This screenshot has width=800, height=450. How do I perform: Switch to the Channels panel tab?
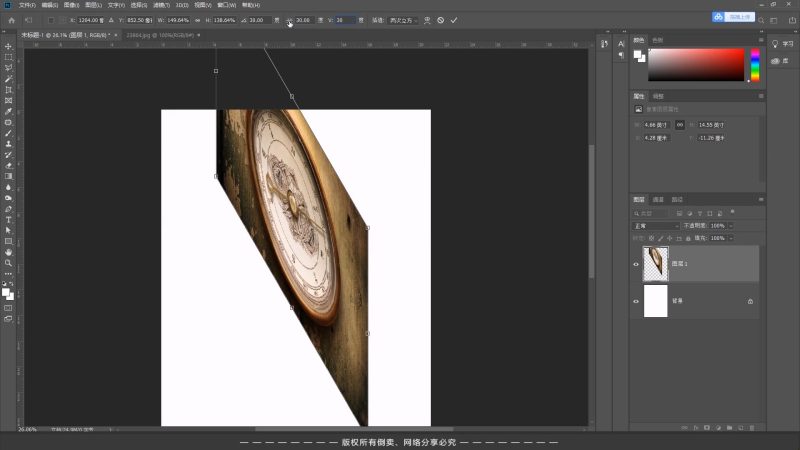pyautogui.click(x=658, y=199)
